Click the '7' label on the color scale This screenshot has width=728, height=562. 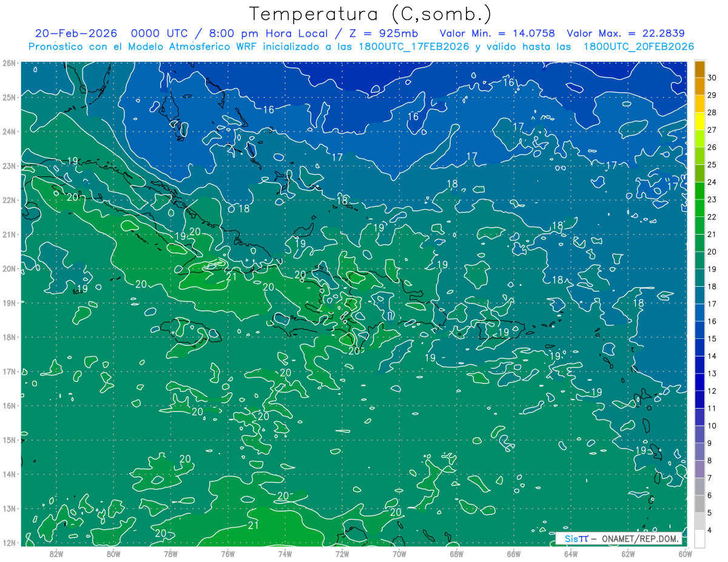pos(710,478)
